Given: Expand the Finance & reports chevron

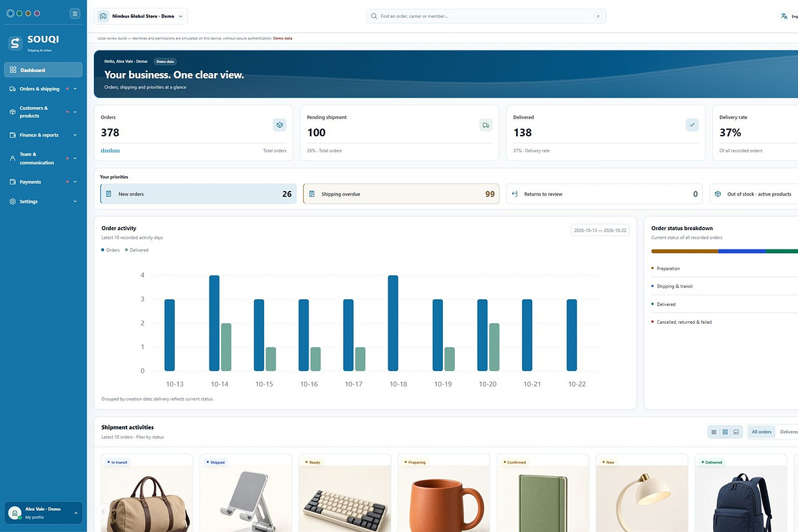Looking at the screenshot, I should click(75, 135).
